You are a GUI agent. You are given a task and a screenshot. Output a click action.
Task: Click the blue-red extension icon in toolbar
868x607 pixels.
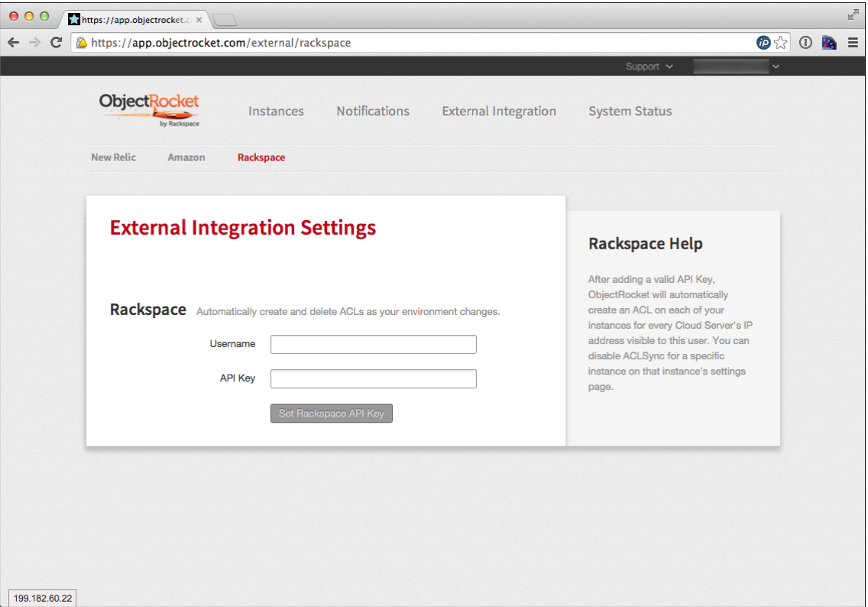[x=829, y=43]
